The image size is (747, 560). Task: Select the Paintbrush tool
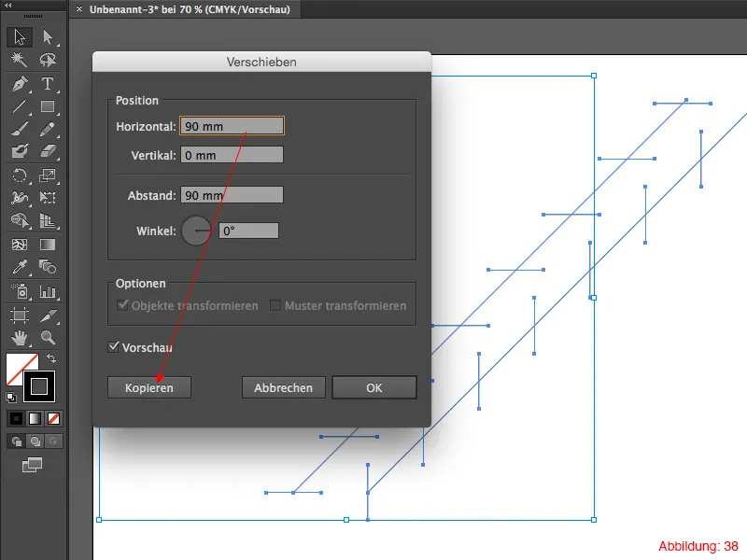[20, 129]
